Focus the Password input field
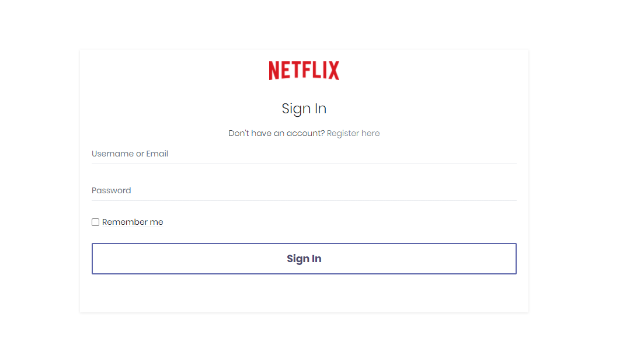Viewport: 644px width, 341px height. (304, 191)
